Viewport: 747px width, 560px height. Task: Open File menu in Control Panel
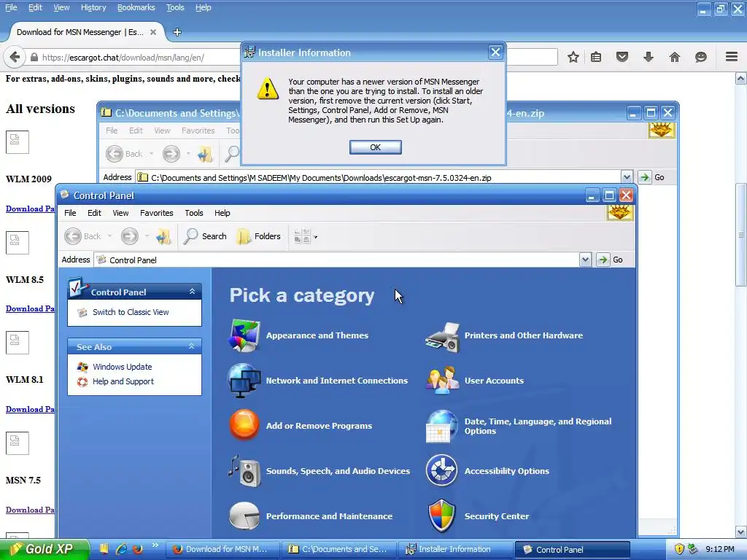coord(70,213)
